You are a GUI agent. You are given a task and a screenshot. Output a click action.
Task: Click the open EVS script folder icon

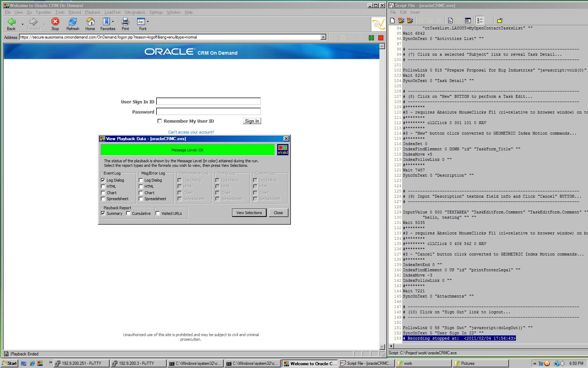(x=401, y=21)
